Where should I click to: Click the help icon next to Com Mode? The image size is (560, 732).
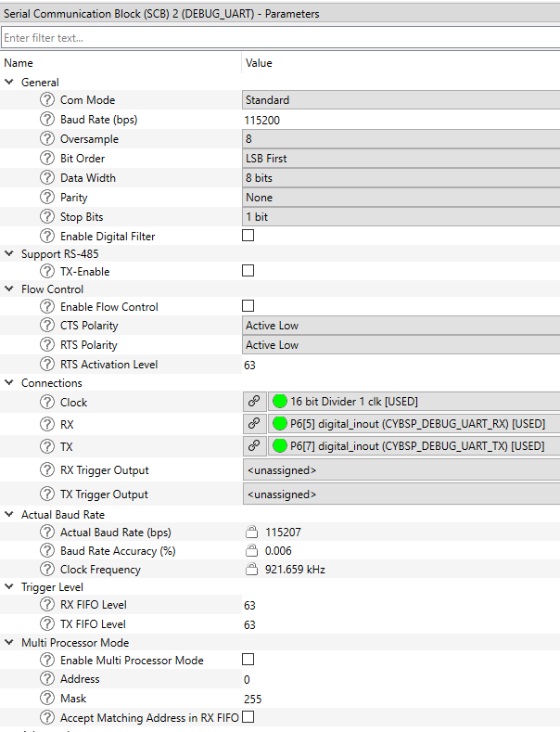point(47,100)
